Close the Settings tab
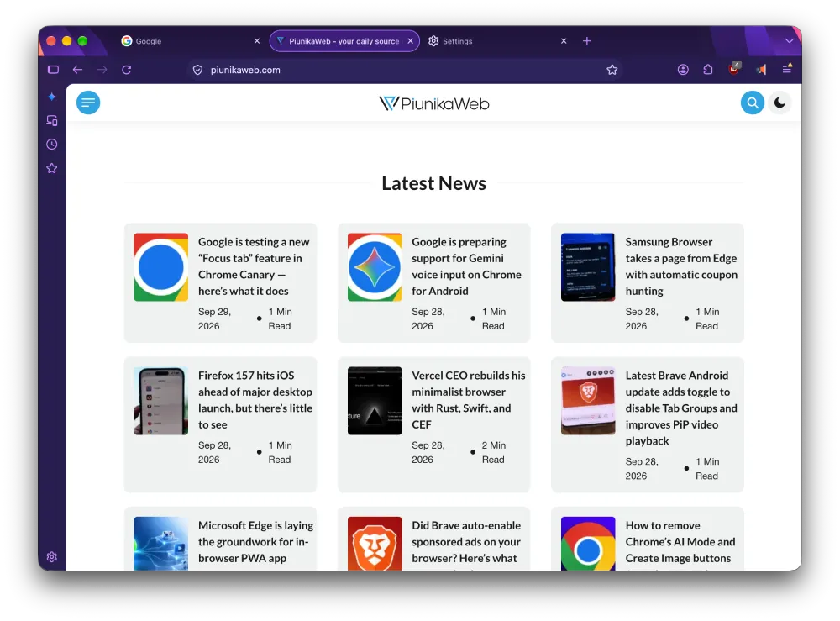 [x=564, y=41]
